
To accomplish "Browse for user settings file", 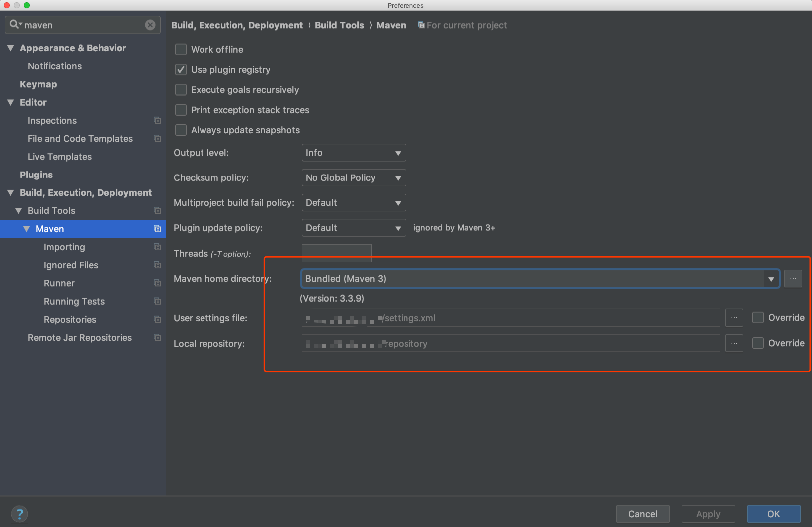I will tap(734, 318).
